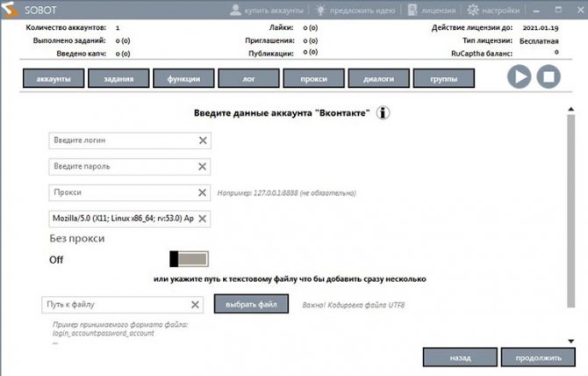Open the лицензия (license) item
The height and width of the screenshot is (376, 588).
point(432,11)
